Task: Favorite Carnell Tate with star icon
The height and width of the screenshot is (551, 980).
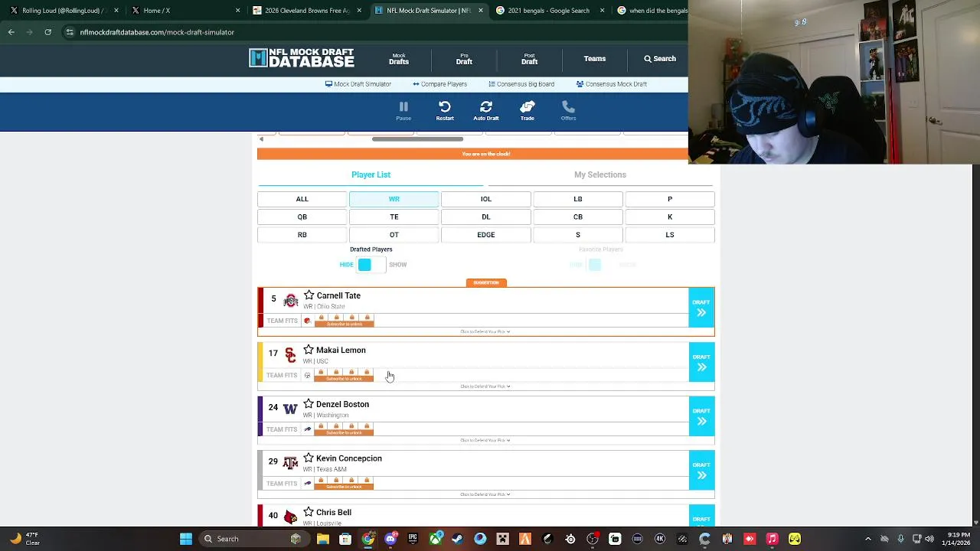Action: click(x=309, y=295)
